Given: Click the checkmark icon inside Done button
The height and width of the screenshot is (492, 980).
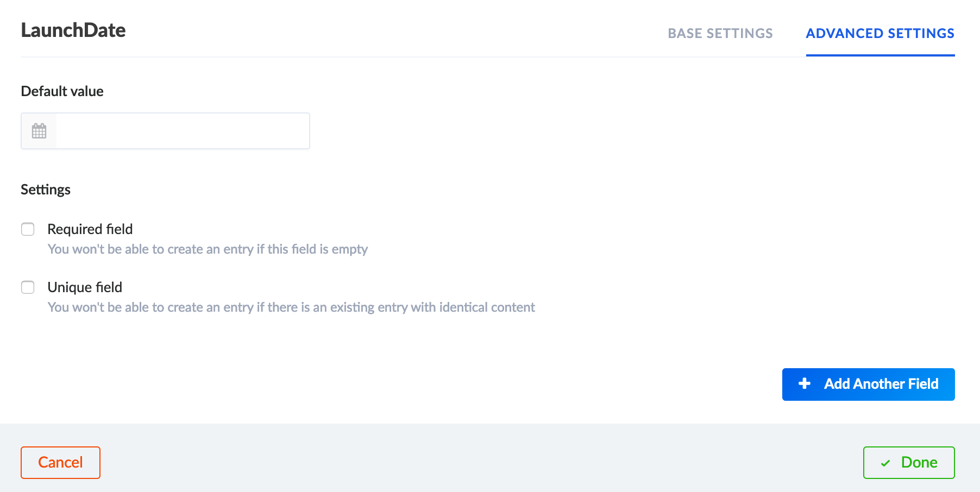Looking at the screenshot, I should tap(885, 463).
